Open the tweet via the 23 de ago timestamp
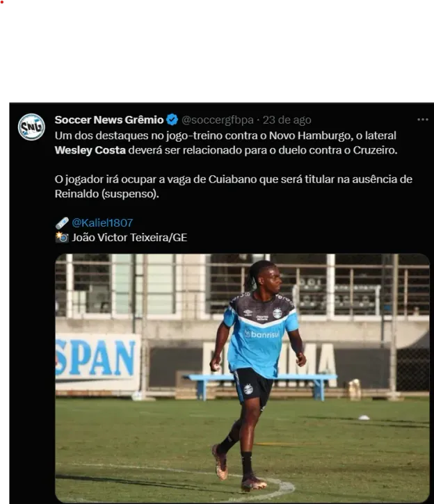 click(287, 120)
